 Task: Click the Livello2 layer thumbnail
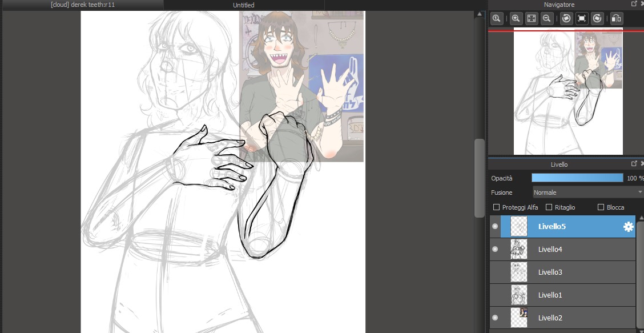[x=519, y=318]
